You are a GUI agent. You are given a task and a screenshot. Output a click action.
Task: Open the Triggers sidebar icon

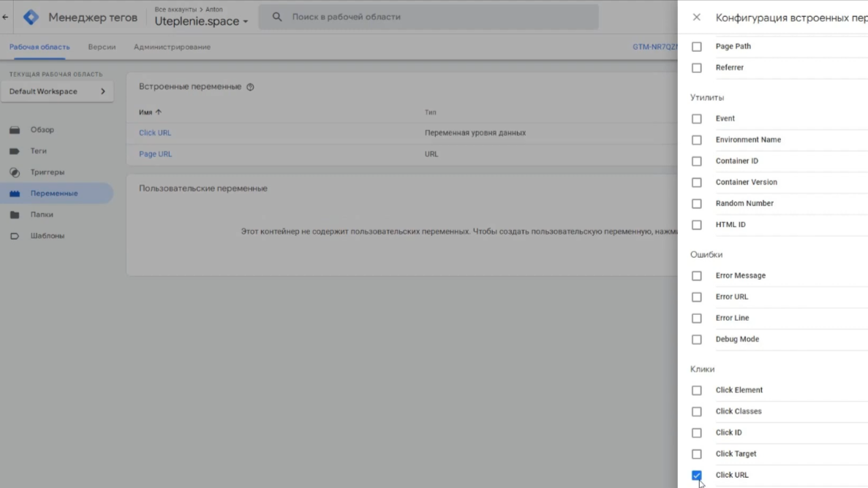click(15, 172)
